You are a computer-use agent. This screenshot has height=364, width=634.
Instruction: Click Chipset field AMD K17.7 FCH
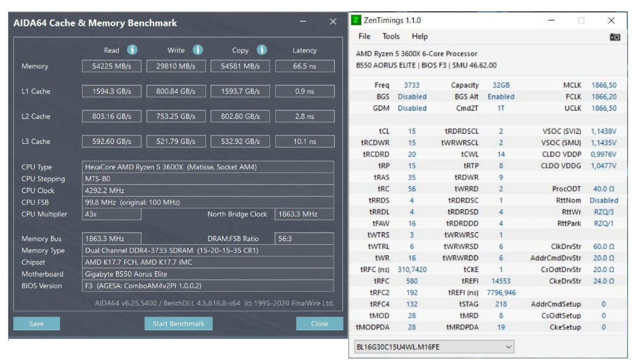(x=208, y=262)
